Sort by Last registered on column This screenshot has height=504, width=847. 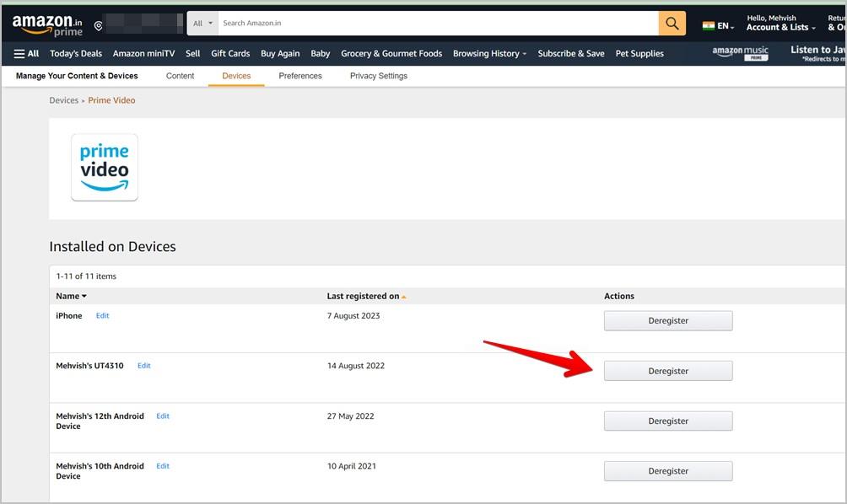pos(366,296)
